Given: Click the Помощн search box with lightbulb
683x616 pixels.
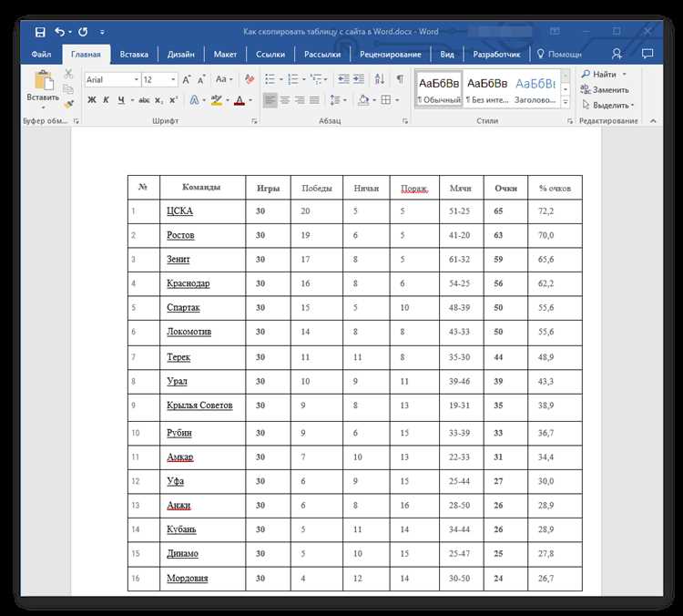Looking at the screenshot, I should (x=559, y=55).
